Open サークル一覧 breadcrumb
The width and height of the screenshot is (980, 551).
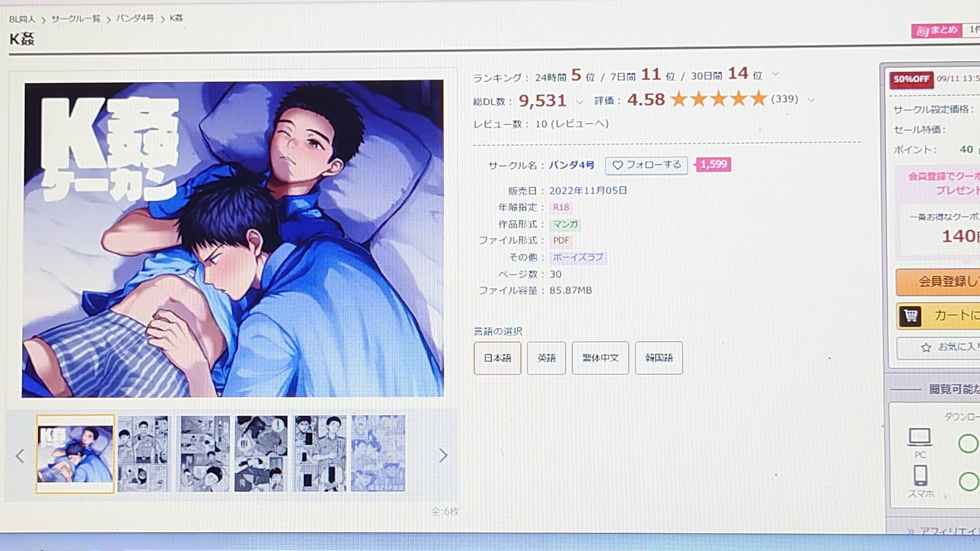(x=76, y=19)
